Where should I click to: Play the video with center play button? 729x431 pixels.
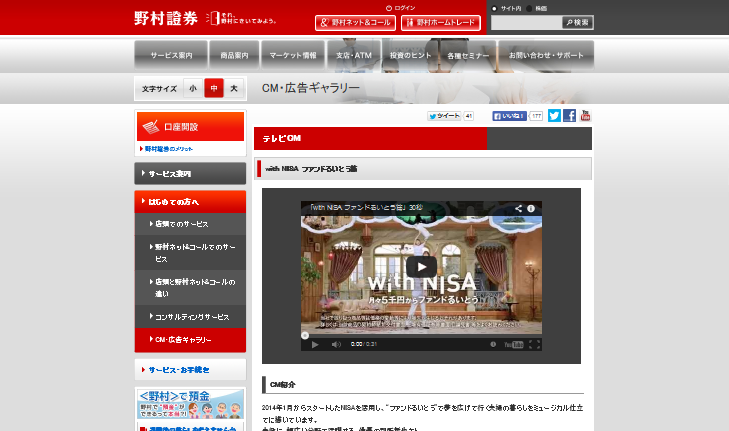421,267
